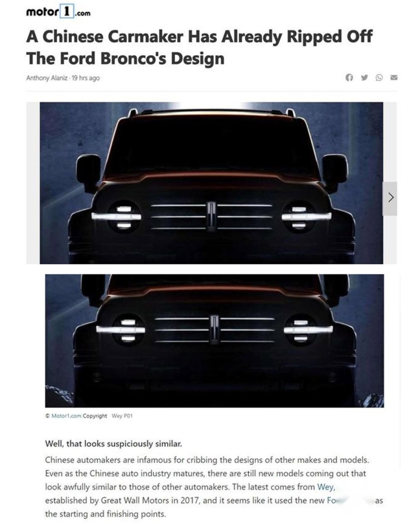Go to the motor1.com logo homepage
This screenshot has width=420, height=526.
click(58, 12)
